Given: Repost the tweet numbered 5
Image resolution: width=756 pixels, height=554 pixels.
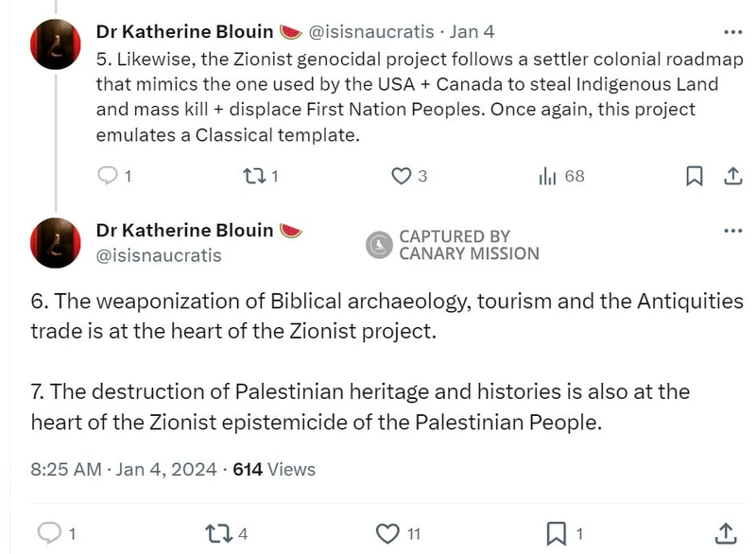Looking at the screenshot, I should [255, 176].
